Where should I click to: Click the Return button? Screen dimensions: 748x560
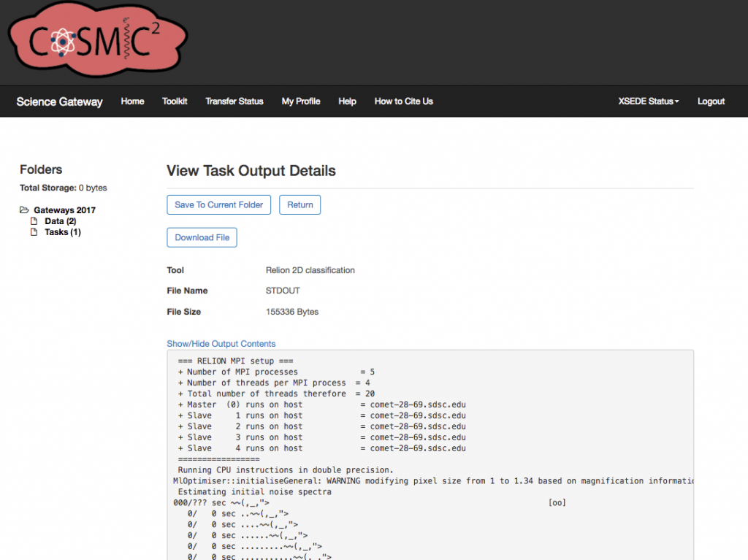click(299, 204)
